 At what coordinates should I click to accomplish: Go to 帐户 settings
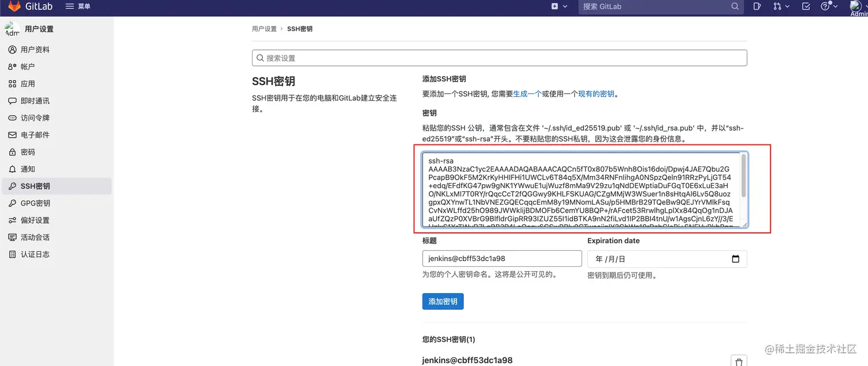tap(57, 67)
